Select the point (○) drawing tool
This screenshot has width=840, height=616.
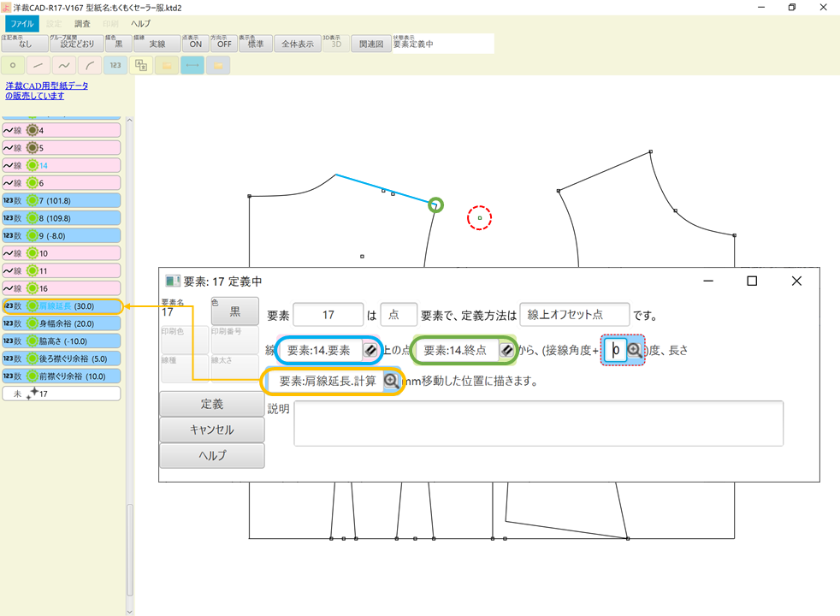(12, 65)
